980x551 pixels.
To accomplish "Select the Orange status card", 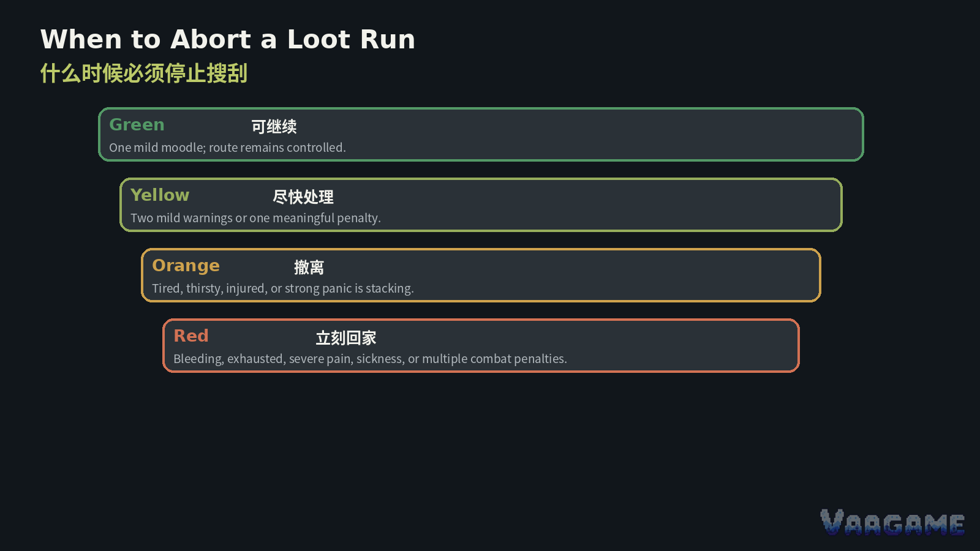I will [481, 275].
